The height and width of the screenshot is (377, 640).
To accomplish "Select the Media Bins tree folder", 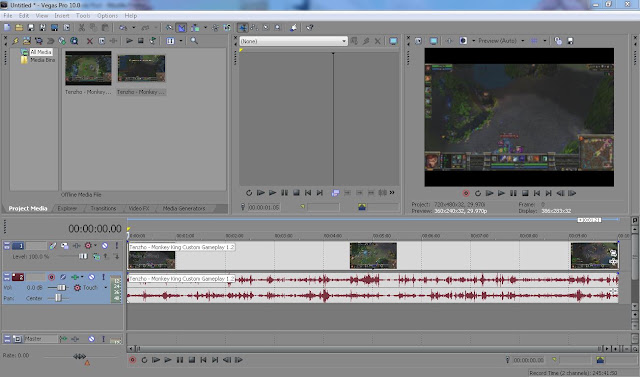I will pyautogui.click(x=38, y=60).
